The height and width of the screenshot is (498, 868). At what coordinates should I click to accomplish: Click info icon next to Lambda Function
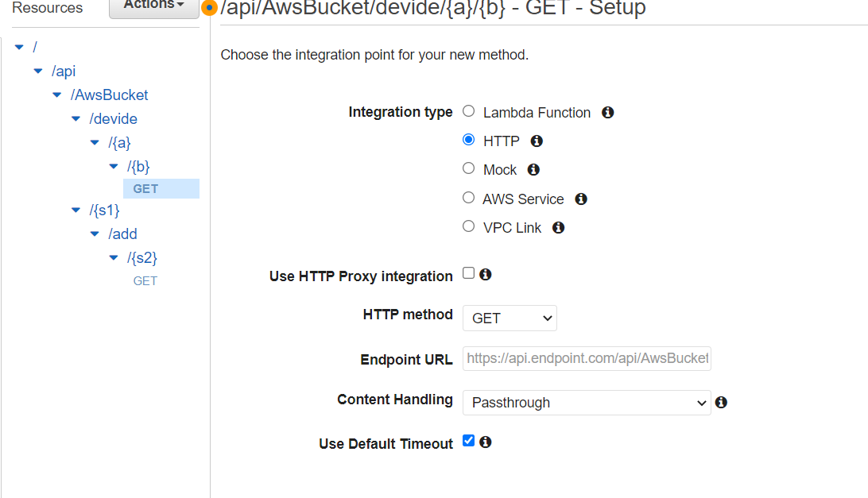[x=607, y=113]
